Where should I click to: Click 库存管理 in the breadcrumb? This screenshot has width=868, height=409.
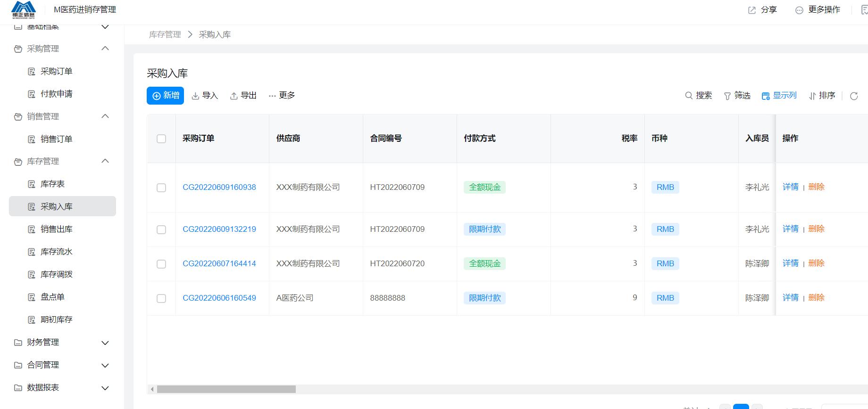pos(165,34)
